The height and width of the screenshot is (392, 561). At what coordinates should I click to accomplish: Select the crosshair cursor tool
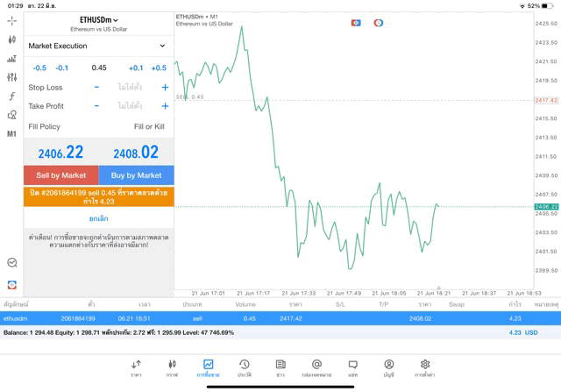pyautogui.click(x=12, y=20)
